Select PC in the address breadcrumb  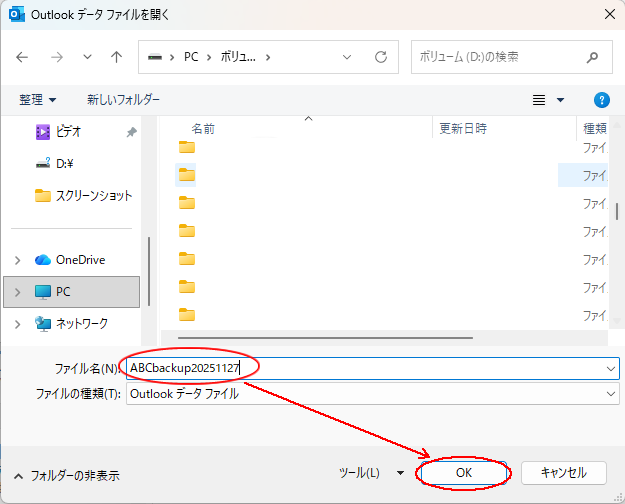point(191,57)
